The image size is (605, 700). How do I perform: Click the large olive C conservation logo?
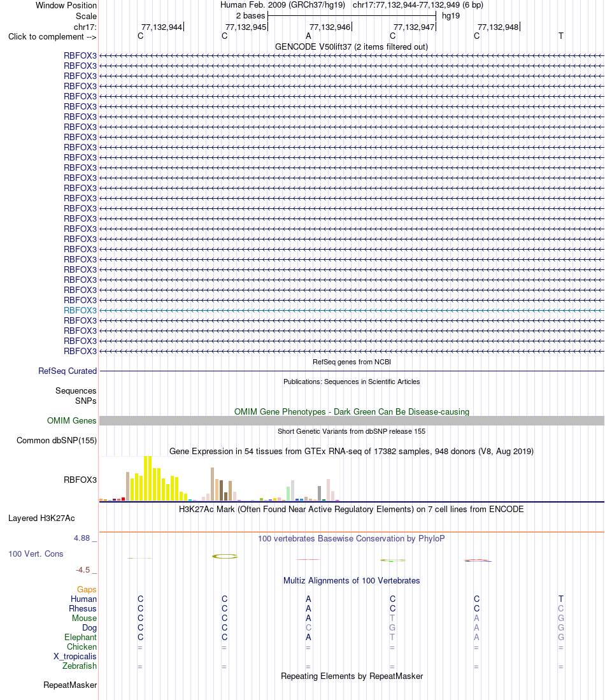coord(225,556)
